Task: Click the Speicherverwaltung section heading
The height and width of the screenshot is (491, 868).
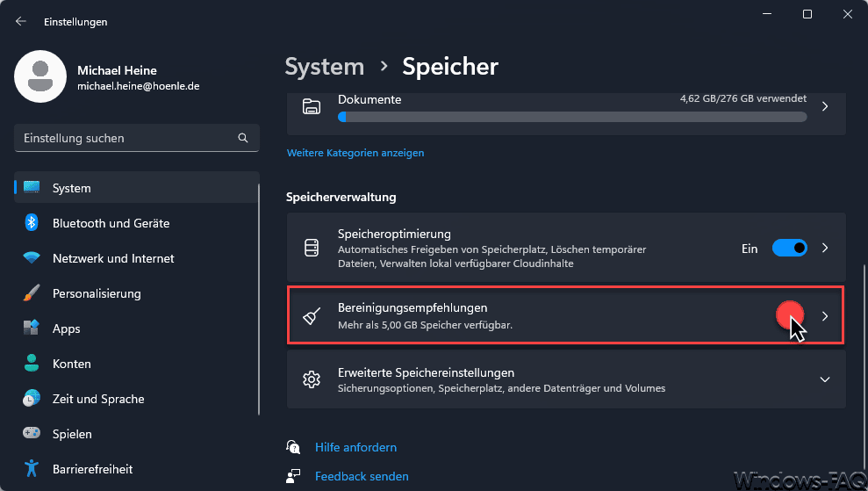Action: (x=341, y=198)
